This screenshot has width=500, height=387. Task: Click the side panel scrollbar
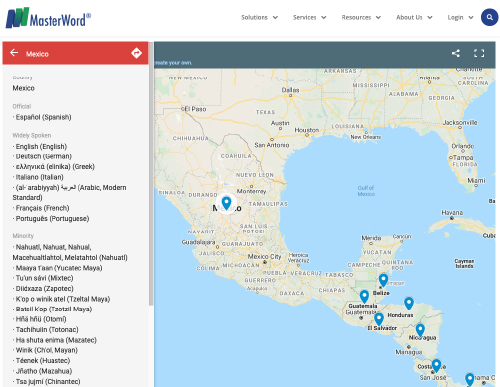point(151,173)
